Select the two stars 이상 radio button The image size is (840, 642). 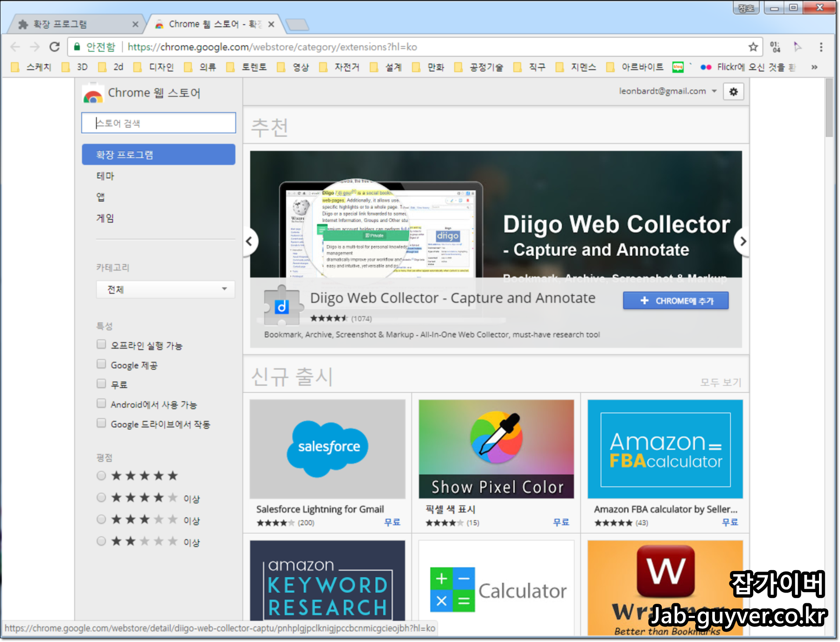coord(101,541)
